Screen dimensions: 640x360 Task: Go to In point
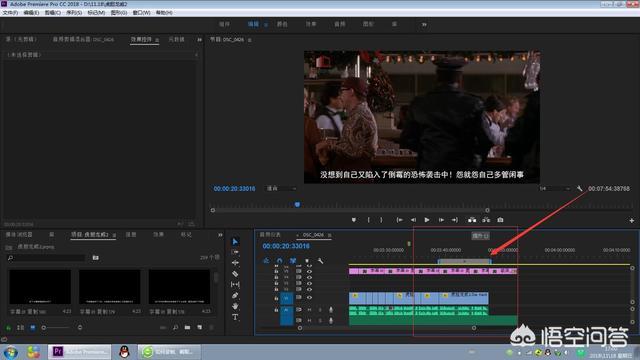point(400,220)
